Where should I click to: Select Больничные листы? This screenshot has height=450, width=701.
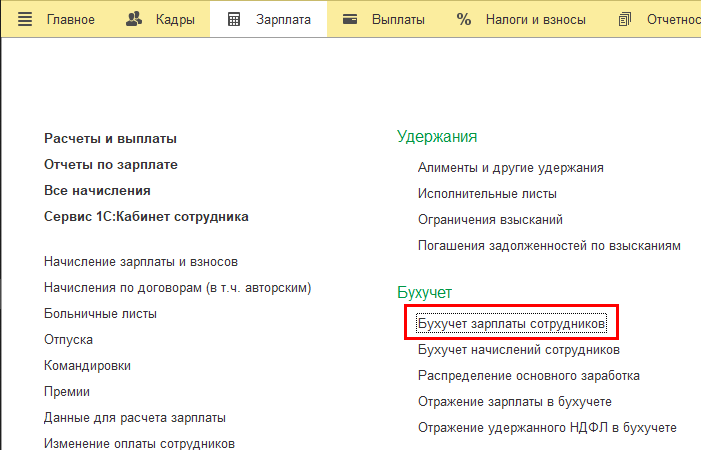pos(100,314)
